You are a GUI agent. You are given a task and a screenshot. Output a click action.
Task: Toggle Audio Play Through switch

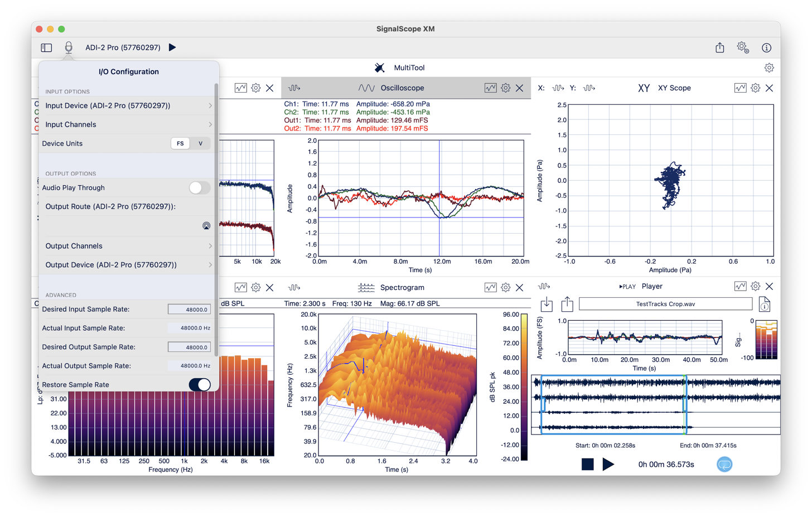199,188
